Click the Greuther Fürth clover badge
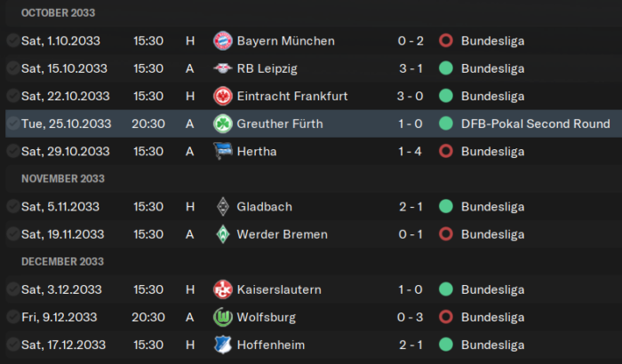Screen dimensions: 622x364 (x=222, y=123)
